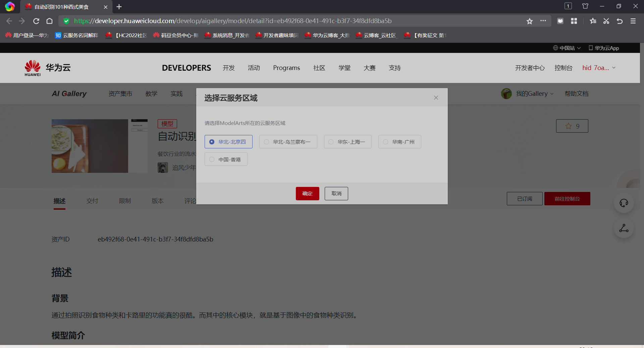The height and width of the screenshot is (348, 644).
Task: Select 华东-上海一 region radio button
Action: [x=347, y=142]
